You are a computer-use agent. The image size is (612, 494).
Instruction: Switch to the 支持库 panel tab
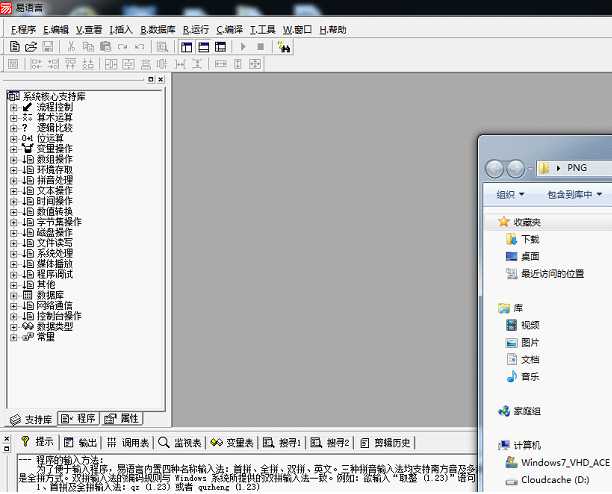[31, 419]
